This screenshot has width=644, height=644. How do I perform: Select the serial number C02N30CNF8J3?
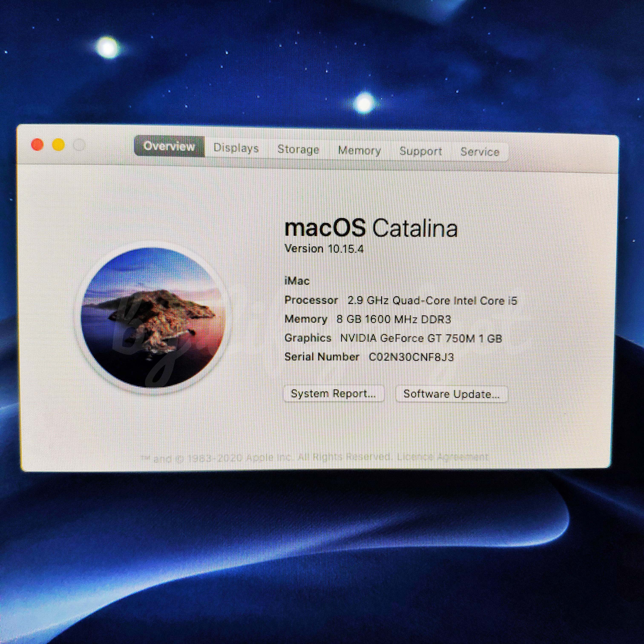point(411,357)
